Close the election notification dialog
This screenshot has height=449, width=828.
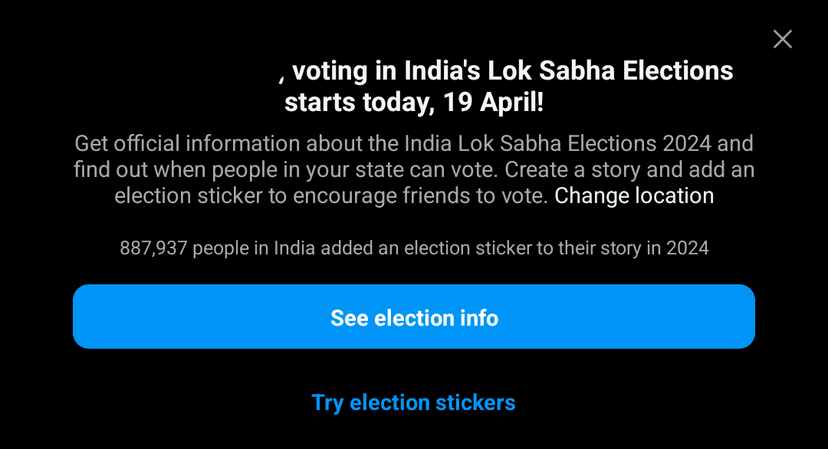pyautogui.click(x=782, y=39)
